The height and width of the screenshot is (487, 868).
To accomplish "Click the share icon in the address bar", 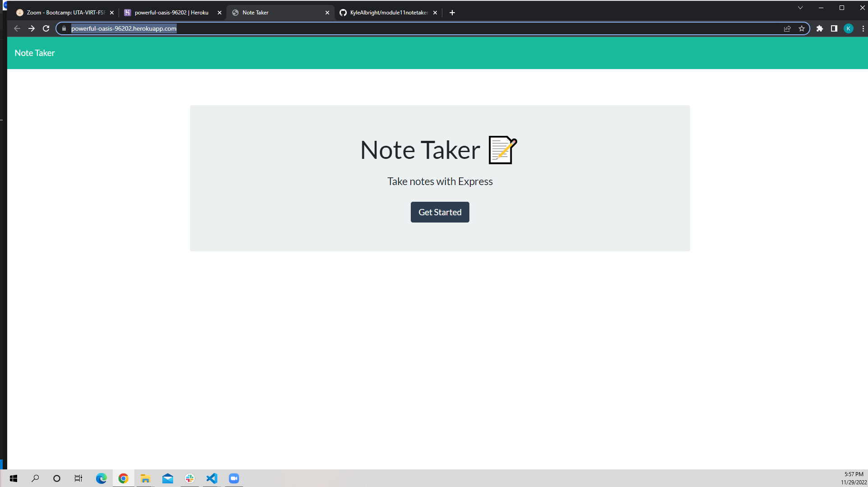I will coord(787,28).
